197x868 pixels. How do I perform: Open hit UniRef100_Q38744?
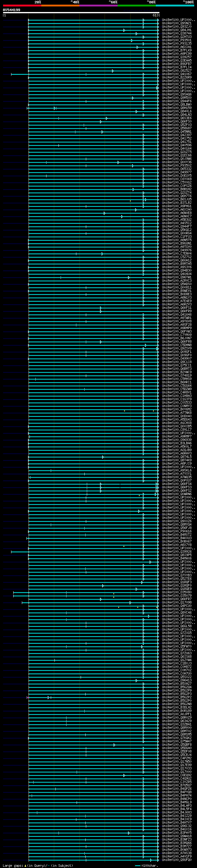pyautogui.click(x=177, y=33)
